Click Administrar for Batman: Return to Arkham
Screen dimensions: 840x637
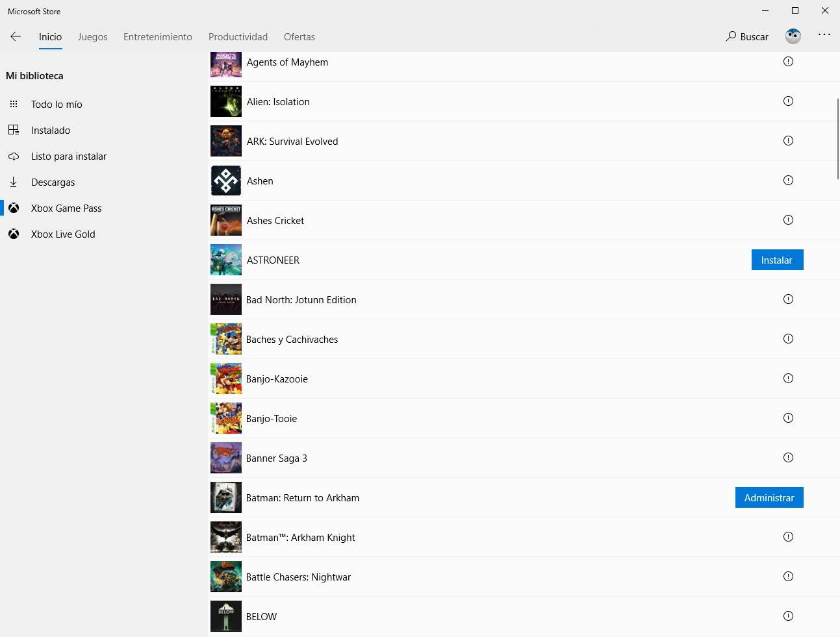[769, 497]
